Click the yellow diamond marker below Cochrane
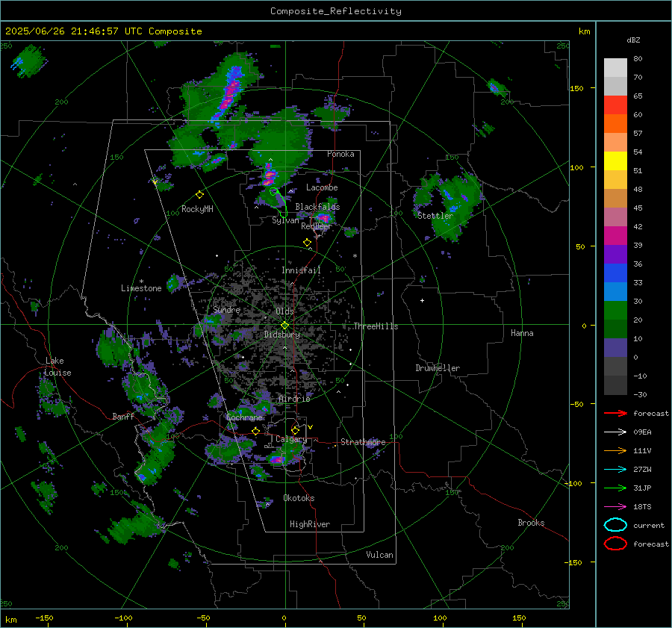 click(256, 431)
